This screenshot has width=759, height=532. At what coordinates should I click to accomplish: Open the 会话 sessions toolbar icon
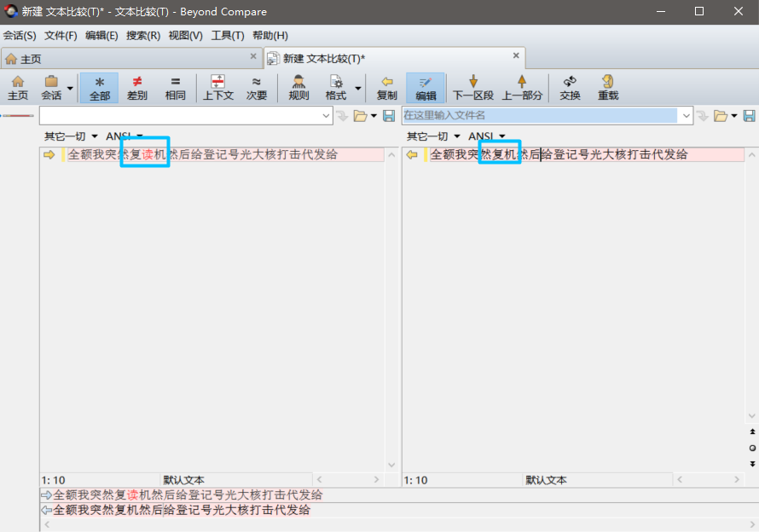51,88
